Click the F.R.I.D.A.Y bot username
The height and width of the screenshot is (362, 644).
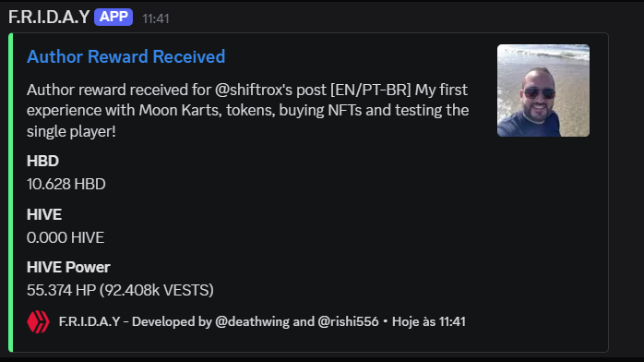(49, 18)
